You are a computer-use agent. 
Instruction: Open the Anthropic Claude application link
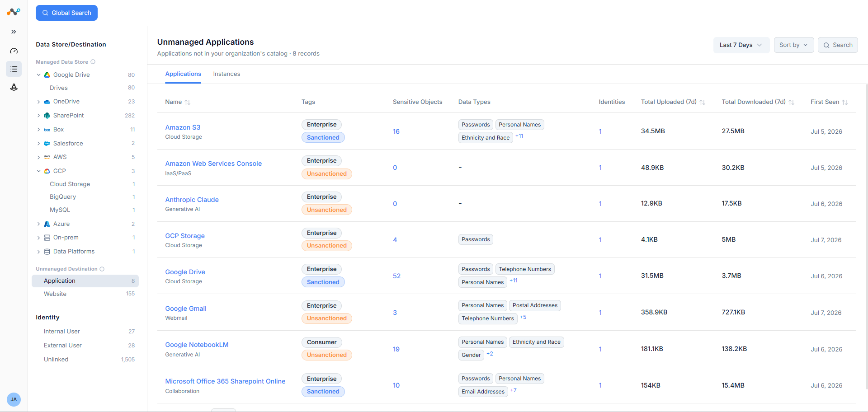point(192,200)
